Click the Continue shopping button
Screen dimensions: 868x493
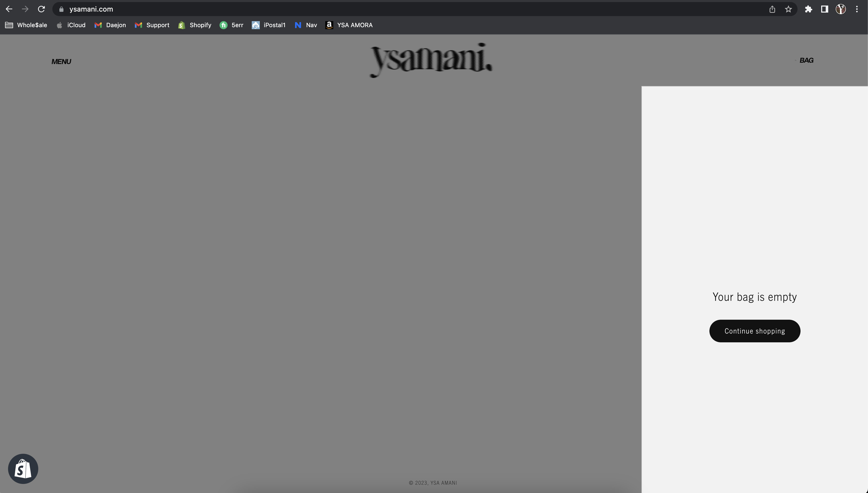[x=755, y=331]
